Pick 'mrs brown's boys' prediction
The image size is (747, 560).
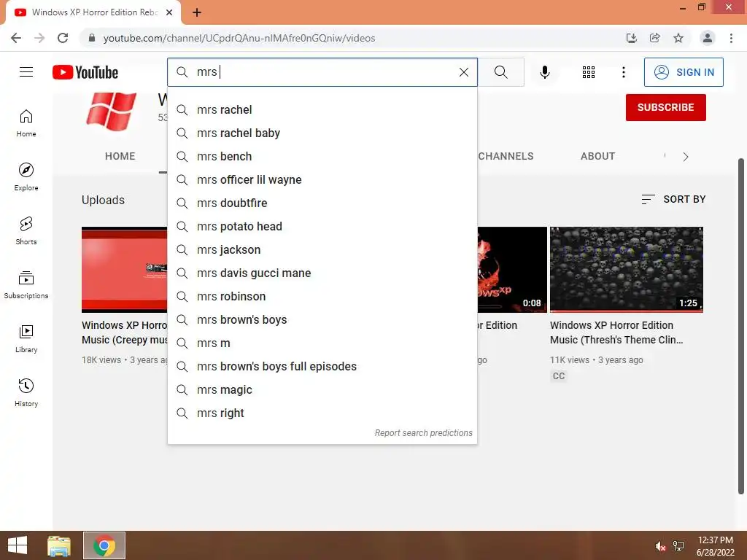point(322,319)
